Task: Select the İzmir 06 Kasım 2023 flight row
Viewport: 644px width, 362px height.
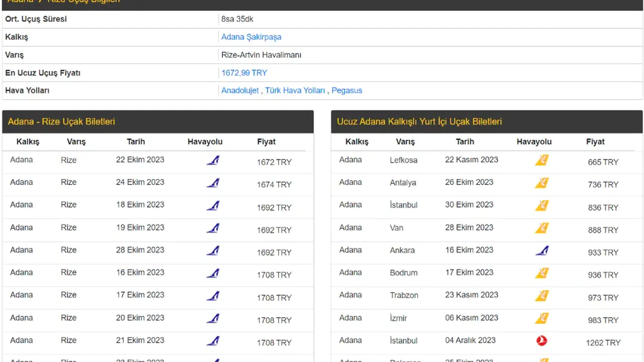Action: [x=471, y=318]
